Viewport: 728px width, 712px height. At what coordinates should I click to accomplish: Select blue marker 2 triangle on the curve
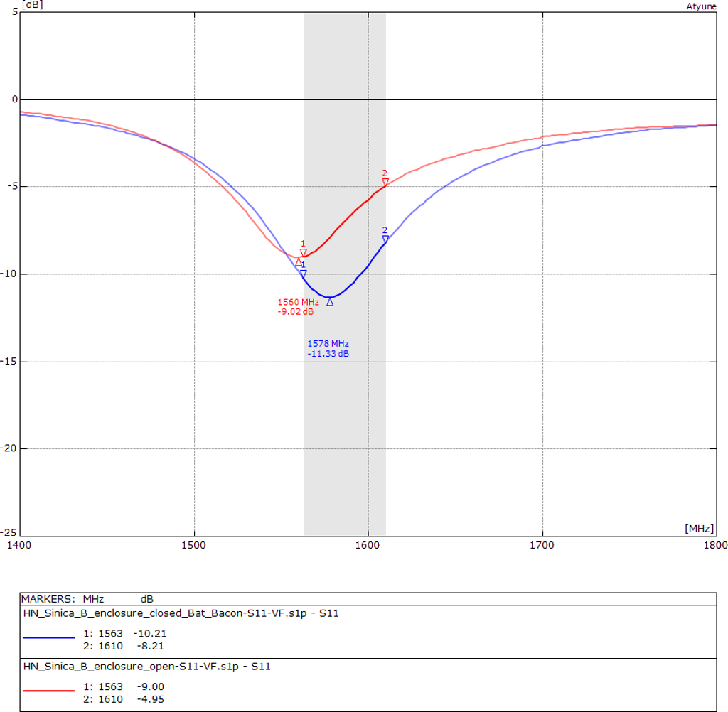385,240
